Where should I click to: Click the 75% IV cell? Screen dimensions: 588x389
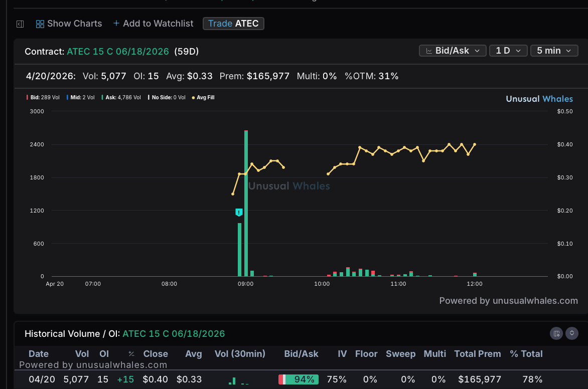(337, 379)
